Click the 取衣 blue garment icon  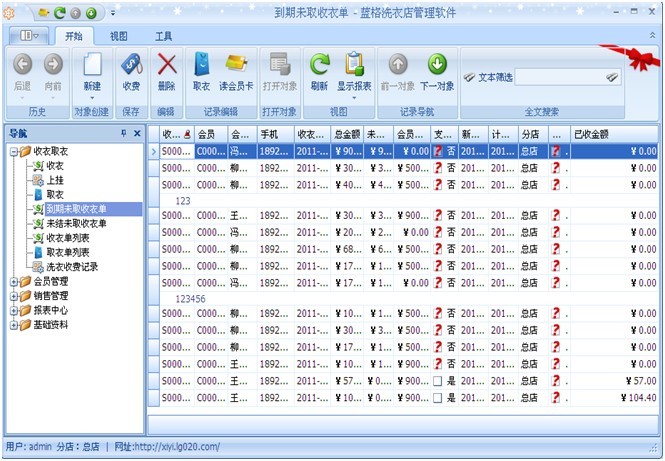(x=201, y=64)
